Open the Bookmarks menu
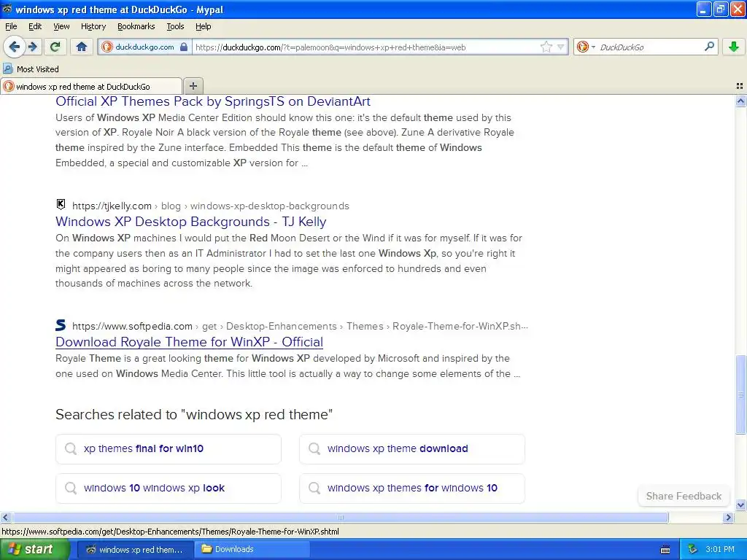Screen dimensions: 747x560 click(136, 26)
